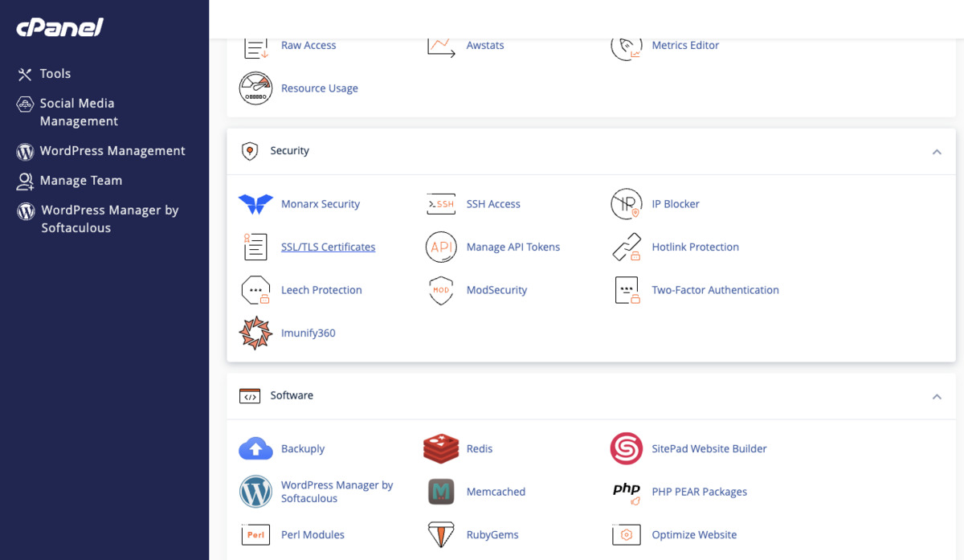Open the Metrics Editor link

coord(685,46)
